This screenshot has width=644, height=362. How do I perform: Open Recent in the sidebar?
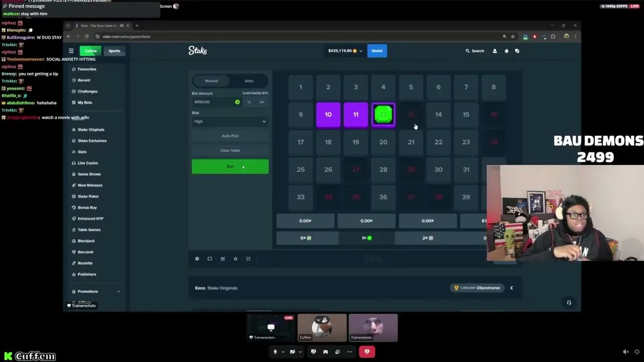point(81,80)
